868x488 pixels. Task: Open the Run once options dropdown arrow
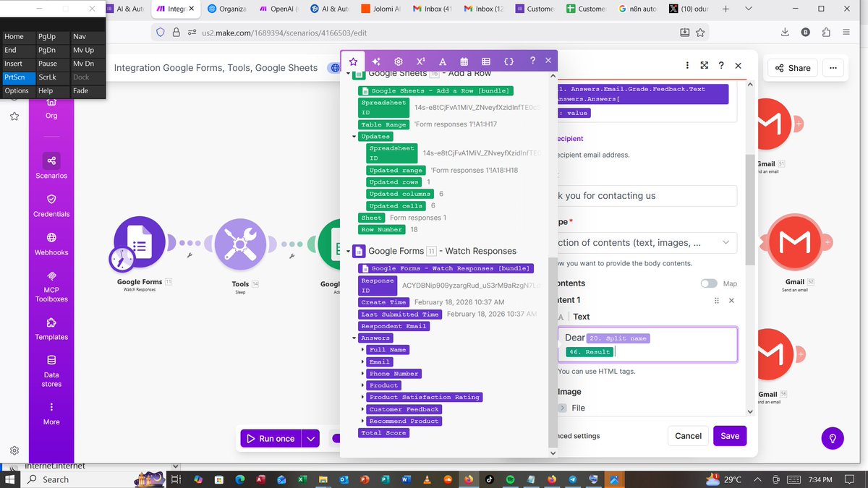[x=310, y=438]
